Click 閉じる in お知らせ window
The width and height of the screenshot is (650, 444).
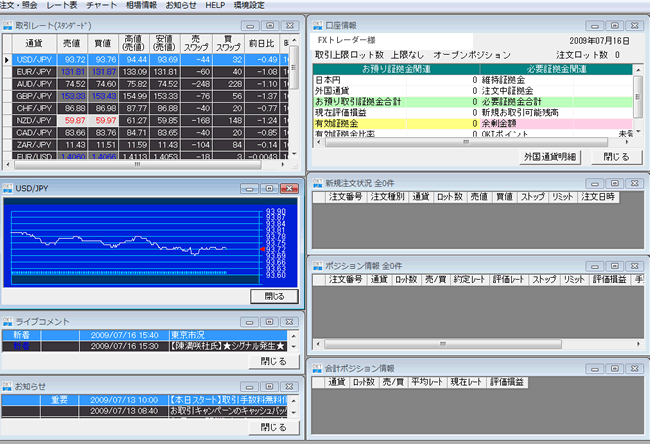click(x=274, y=427)
